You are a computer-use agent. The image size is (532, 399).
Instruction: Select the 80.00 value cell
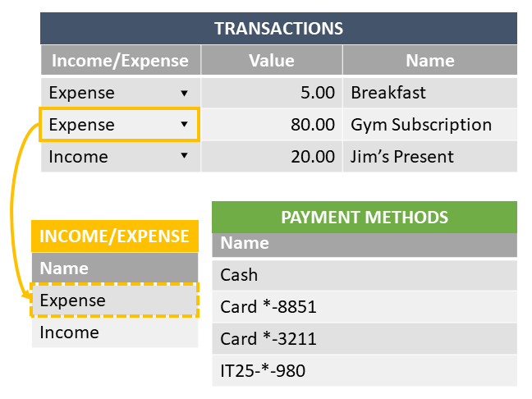pos(271,125)
